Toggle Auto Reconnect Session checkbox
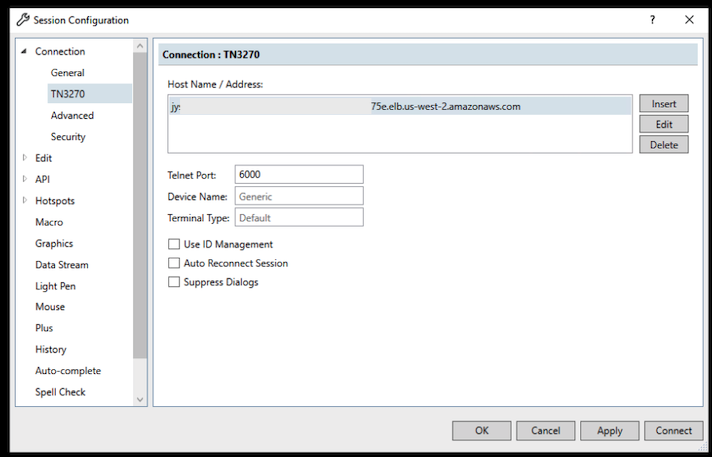Image resolution: width=712 pixels, height=457 pixels. point(174,263)
